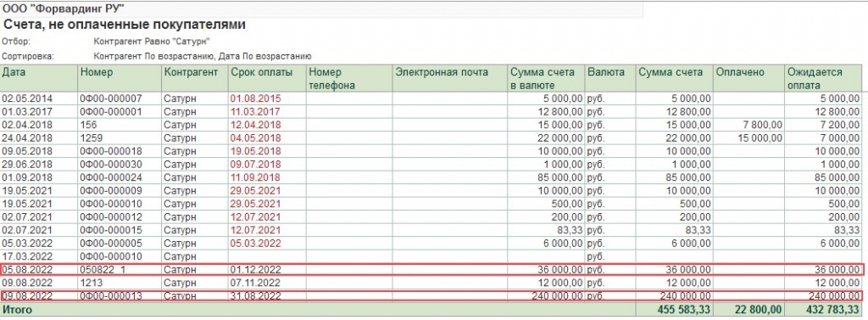Image resolution: width=868 pixels, height=320 pixels.
Task: Click the sorting description "Контрагент По возрастанию, Дата По возрастанию"
Action: (203, 57)
